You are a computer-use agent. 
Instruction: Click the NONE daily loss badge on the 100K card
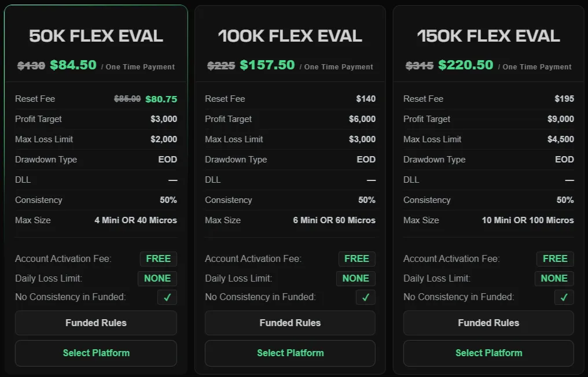coord(356,279)
